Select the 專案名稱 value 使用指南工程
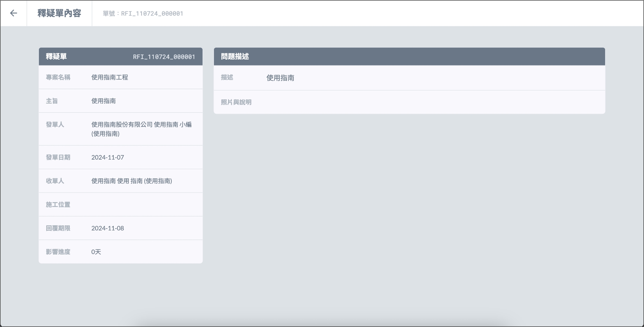Viewport: 644px width, 327px height. (110, 77)
